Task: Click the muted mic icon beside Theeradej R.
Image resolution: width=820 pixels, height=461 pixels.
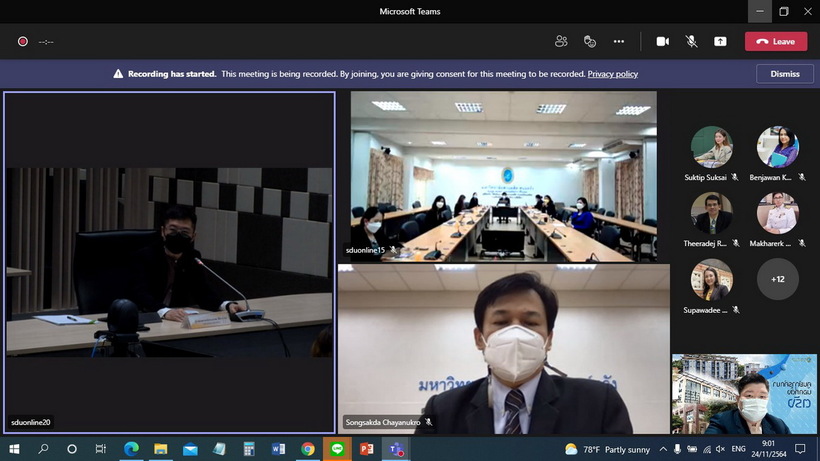Action: tap(736, 243)
